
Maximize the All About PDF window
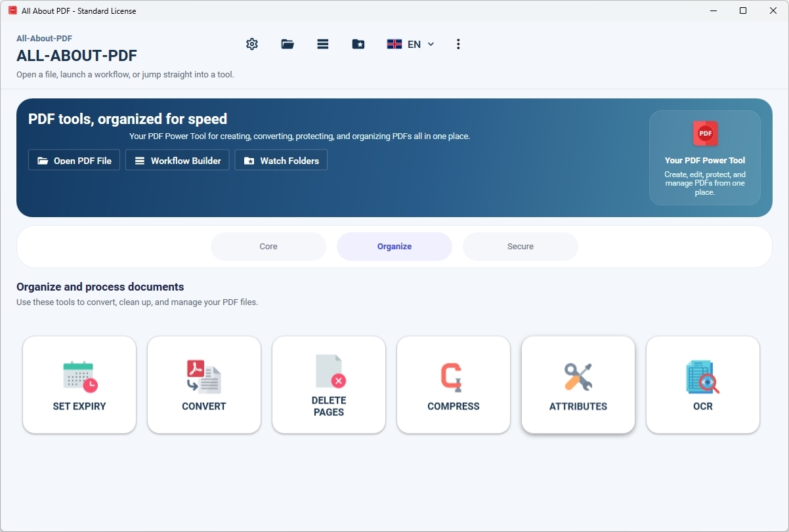pyautogui.click(x=743, y=10)
